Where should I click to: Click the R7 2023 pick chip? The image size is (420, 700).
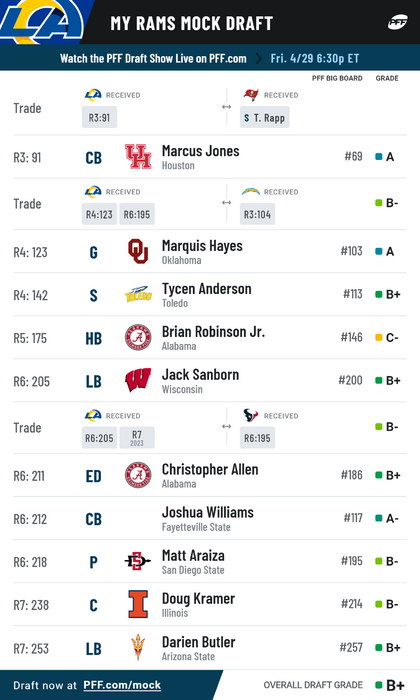click(137, 438)
